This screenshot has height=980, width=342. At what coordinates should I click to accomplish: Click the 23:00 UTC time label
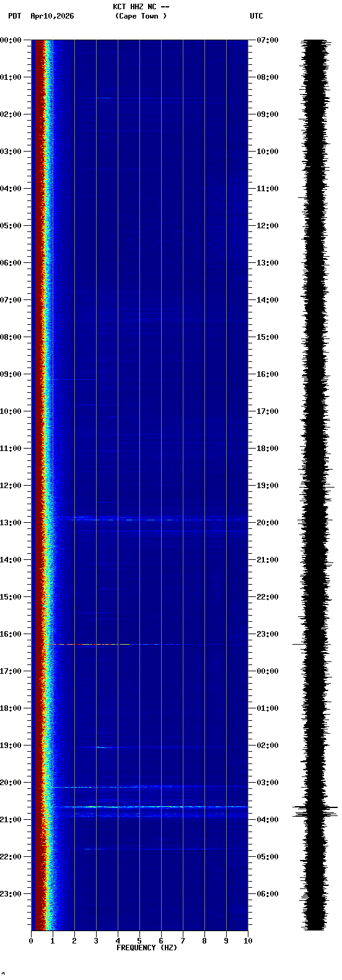point(268,634)
